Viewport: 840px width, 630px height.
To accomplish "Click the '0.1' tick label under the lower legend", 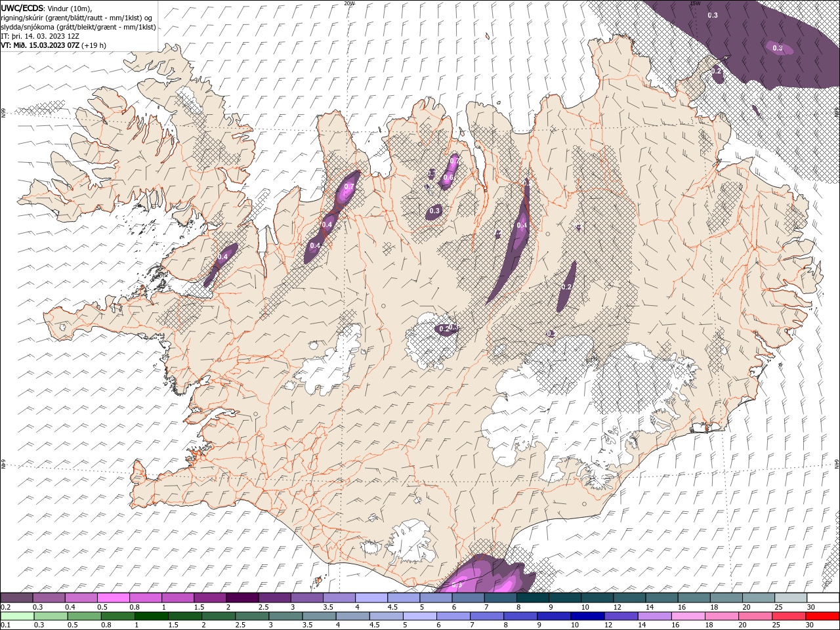I will [x=5, y=625].
